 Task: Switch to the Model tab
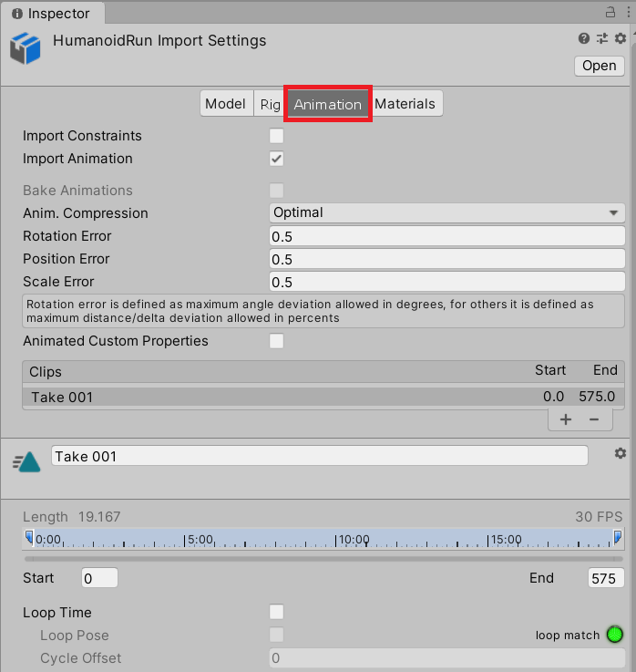225,104
